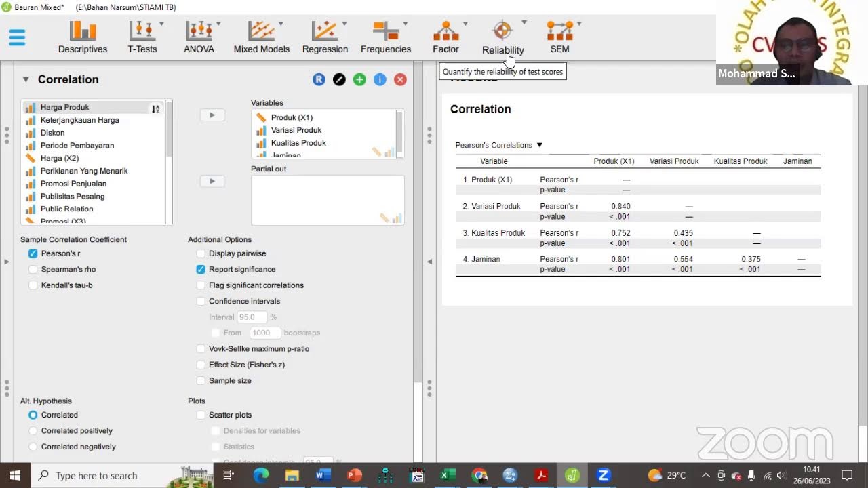The width and height of the screenshot is (868, 488).
Task: Open the JASP main hamburger menu
Action: (x=17, y=37)
